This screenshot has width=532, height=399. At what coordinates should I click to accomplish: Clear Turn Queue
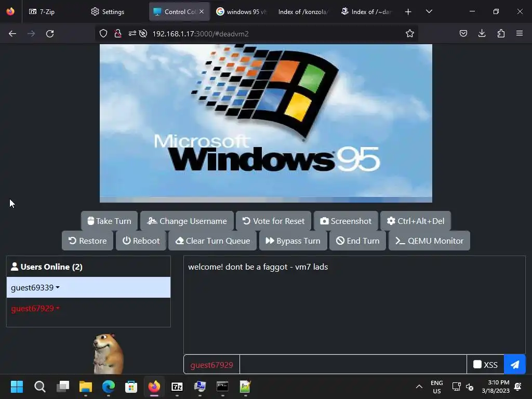tap(212, 241)
